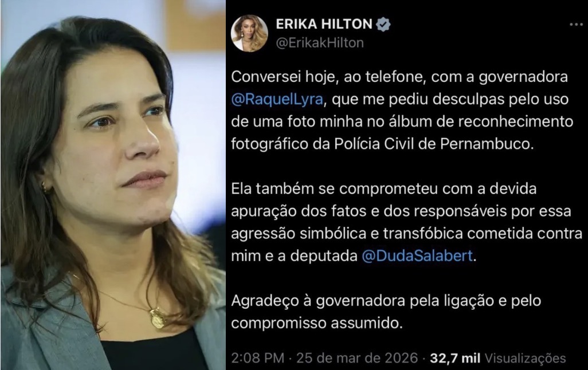Click the 2:08 PM timestamp
This screenshot has width=588, height=370.
258,358
